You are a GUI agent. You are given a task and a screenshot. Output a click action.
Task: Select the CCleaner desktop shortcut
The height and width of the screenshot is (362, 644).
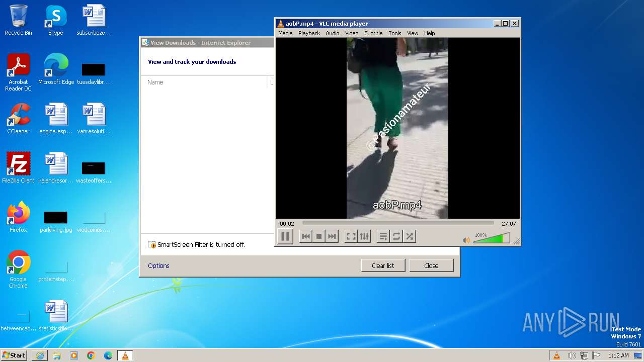tap(18, 119)
